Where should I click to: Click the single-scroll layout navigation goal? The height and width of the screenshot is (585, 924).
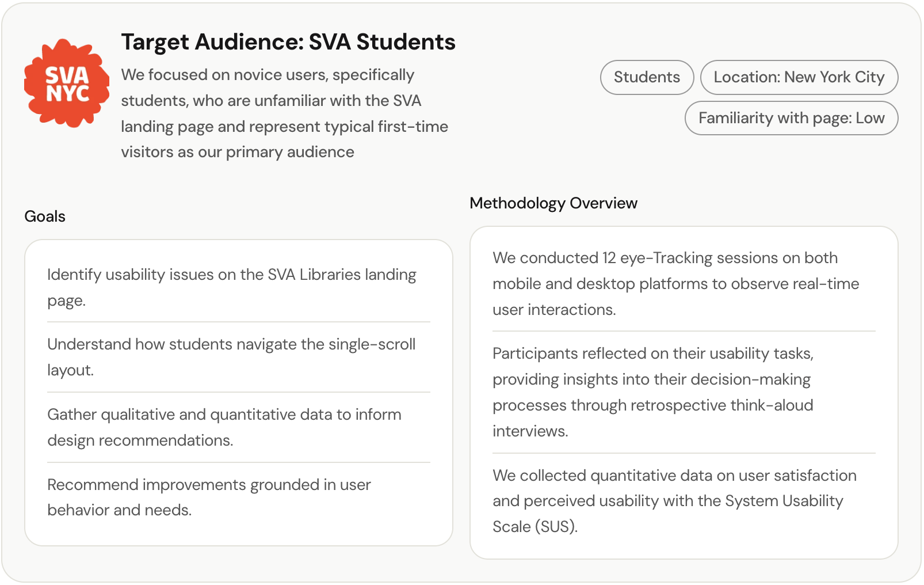[231, 357]
